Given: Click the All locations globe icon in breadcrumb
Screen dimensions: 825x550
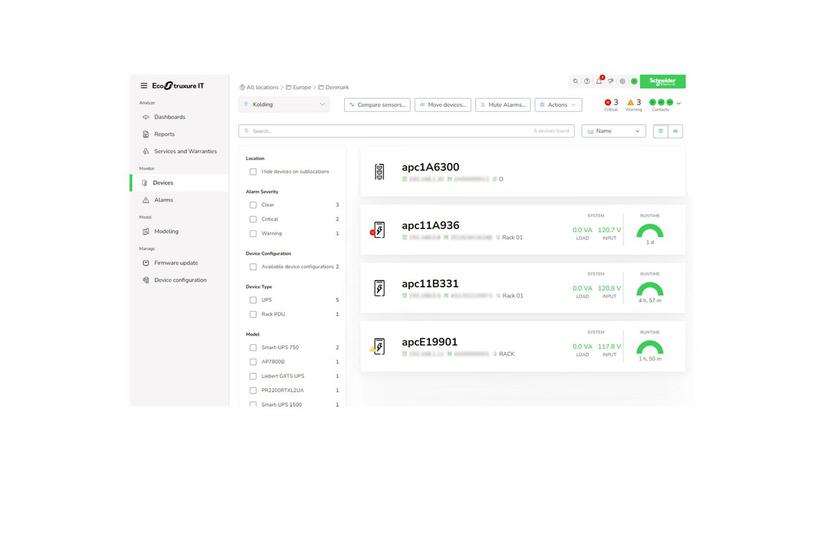Looking at the screenshot, I should (242, 87).
